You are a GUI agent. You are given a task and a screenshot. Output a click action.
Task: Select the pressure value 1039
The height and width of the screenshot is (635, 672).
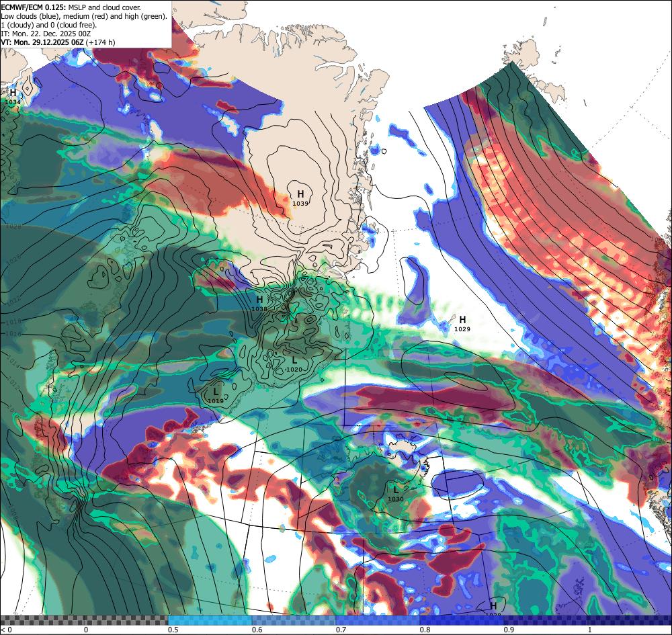click(300, 204)
